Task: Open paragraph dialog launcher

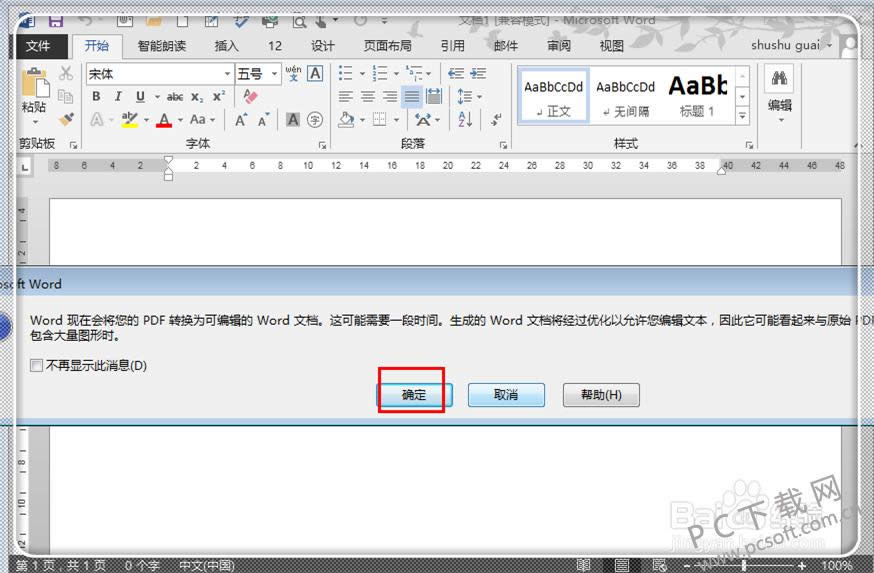Action: click(x=503, y=145)
